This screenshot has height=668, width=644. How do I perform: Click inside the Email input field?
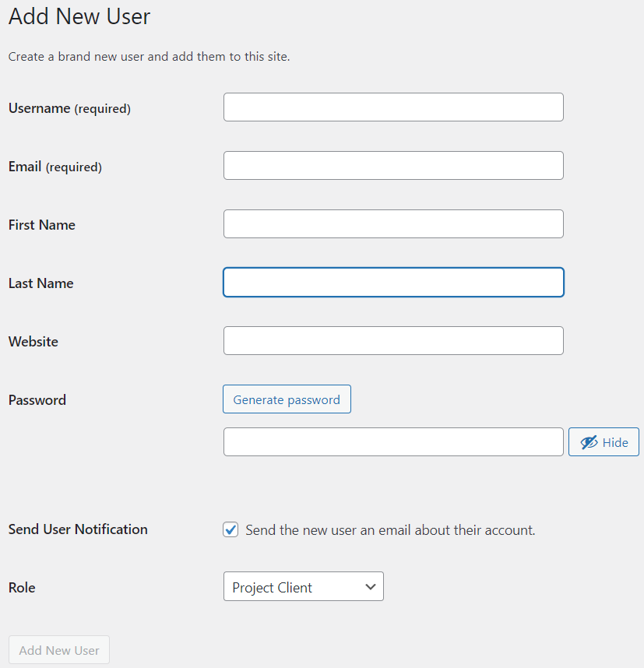[392, 165]
